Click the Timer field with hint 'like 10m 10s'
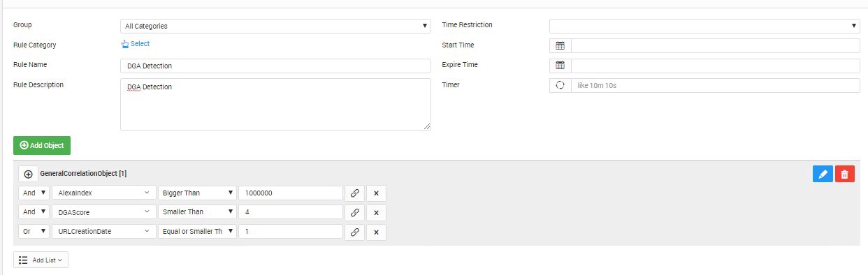Image resolution: width=868 pixels, height=275 pixels. point(715,85)
